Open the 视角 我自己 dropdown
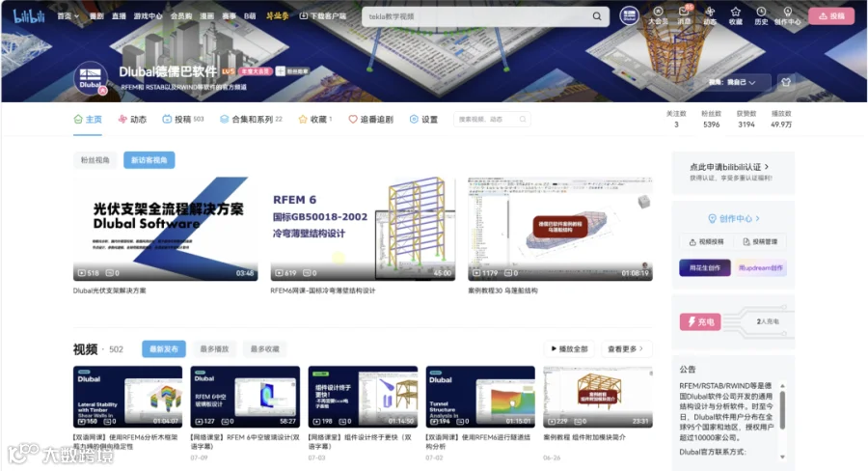 click(736, 82)
